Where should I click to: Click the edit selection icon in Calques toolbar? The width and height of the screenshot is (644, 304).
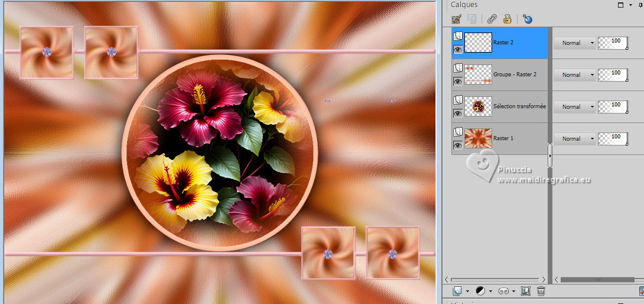[457, 19]
